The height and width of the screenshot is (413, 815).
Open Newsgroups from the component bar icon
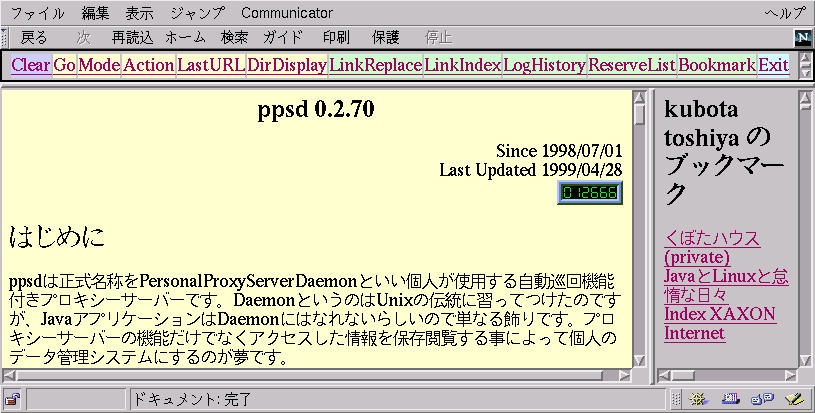coord(761,399)
